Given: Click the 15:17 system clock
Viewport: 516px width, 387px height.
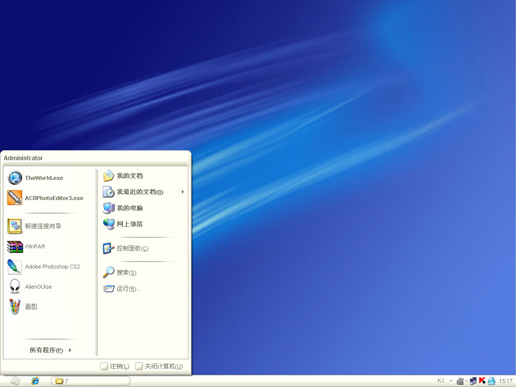Looking at the screenshot, I should point(505,381).
